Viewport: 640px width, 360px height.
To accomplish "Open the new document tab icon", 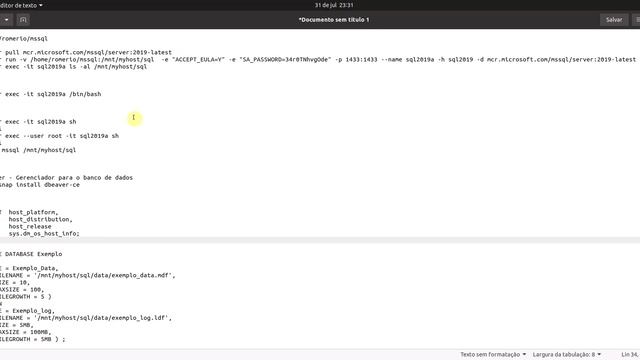I will coord(23,20).
